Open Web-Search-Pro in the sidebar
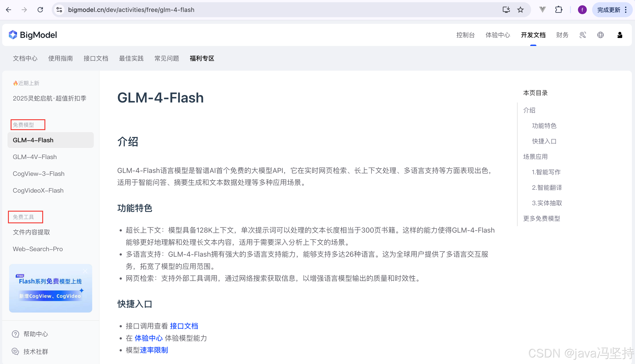Viewport: 635px width, 364px height. [38, 249]
